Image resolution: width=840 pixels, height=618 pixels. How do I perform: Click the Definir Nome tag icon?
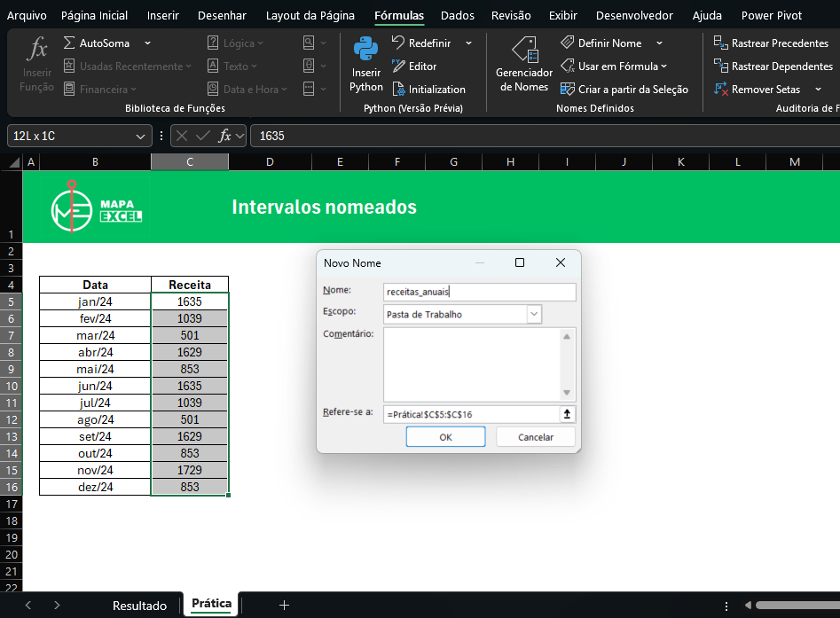tap(568, 43)
